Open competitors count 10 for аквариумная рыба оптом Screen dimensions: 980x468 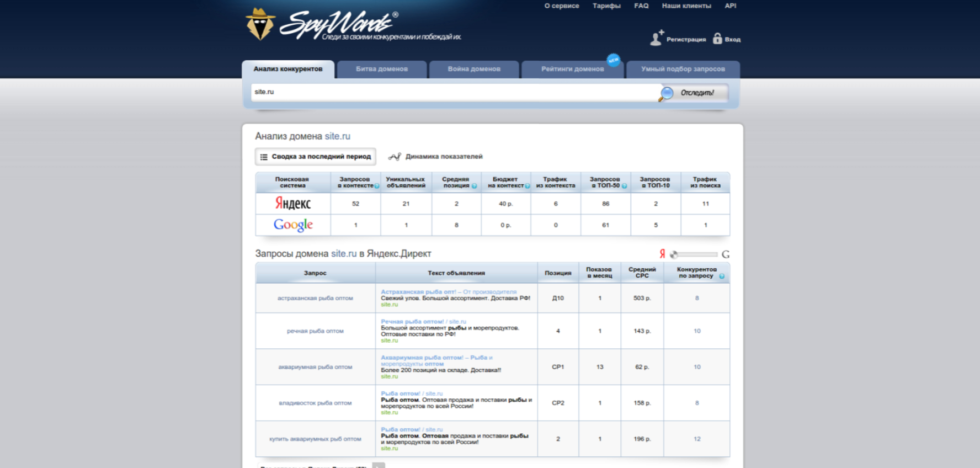(x=697, y=367)
